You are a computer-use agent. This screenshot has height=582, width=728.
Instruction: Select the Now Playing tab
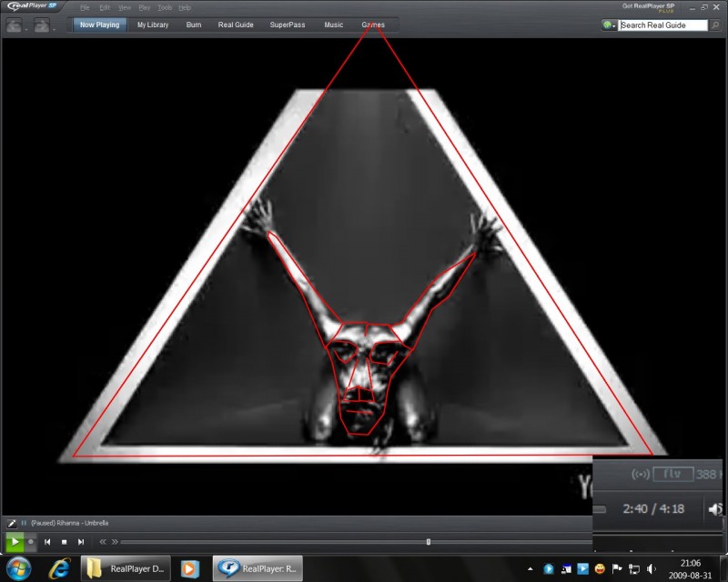[x=99, y=25]
